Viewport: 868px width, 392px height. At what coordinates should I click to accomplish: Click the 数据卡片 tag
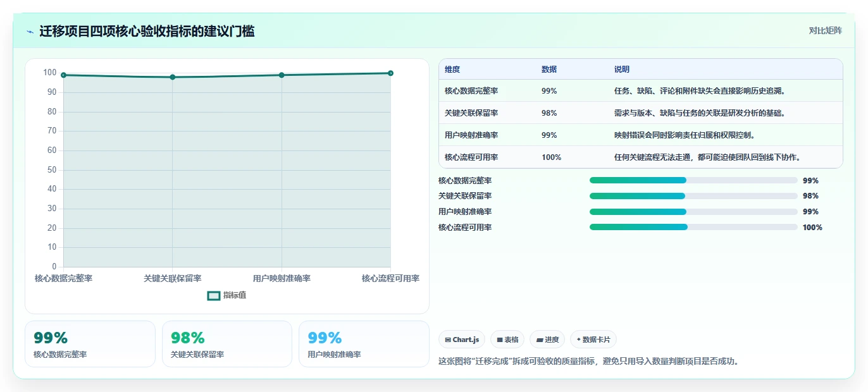pyautogui.click(x=593, y=340)
